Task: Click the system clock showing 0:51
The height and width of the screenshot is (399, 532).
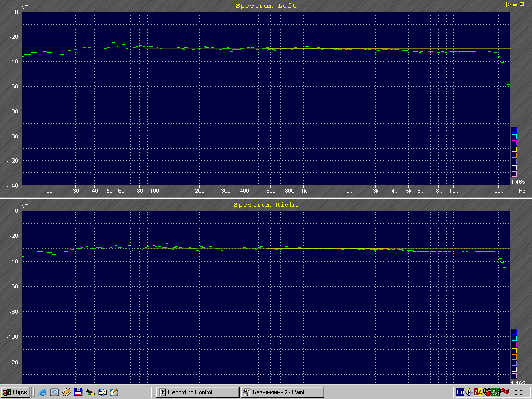Action: [x=519, y=392]
